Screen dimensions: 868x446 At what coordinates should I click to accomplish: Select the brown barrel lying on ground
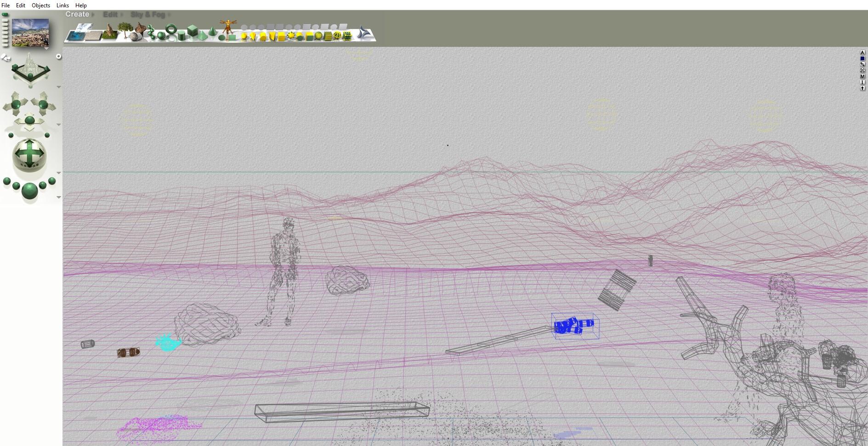(128, 352)
